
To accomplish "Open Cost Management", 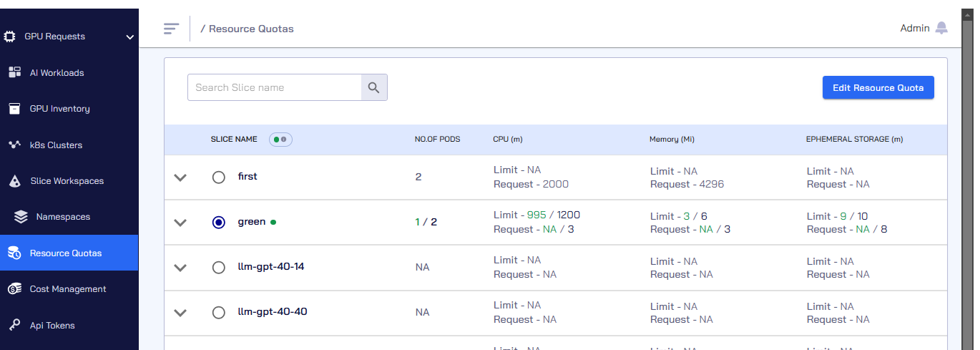I will click(x=69, y=289).
